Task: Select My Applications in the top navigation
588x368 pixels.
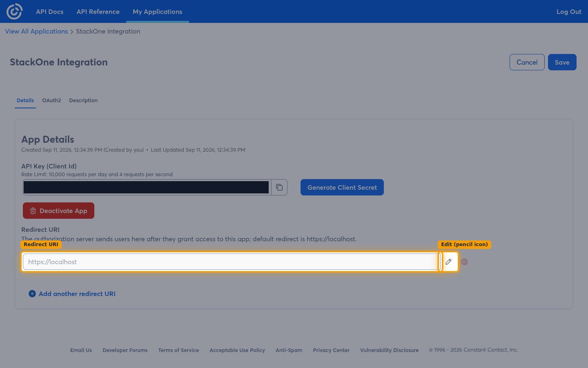Action: 158,11
